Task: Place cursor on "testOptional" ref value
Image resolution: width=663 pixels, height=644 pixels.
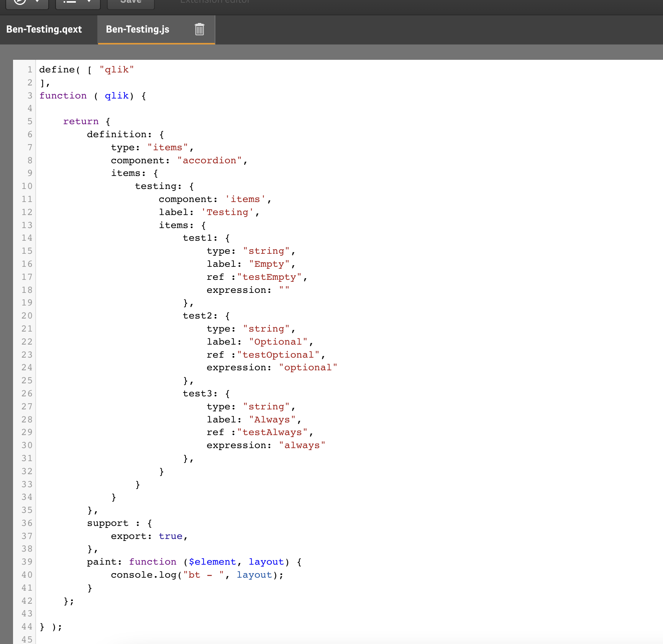Action: (278, 355)
